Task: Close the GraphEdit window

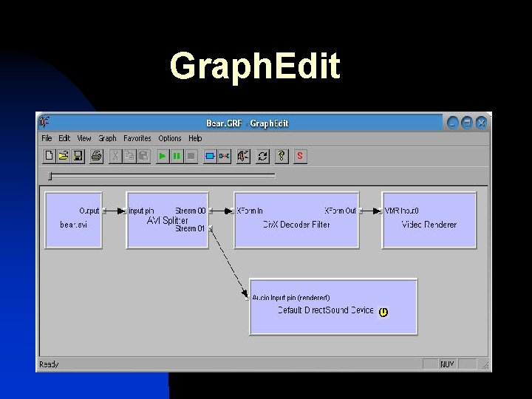Action: click(x=482, y=123)
